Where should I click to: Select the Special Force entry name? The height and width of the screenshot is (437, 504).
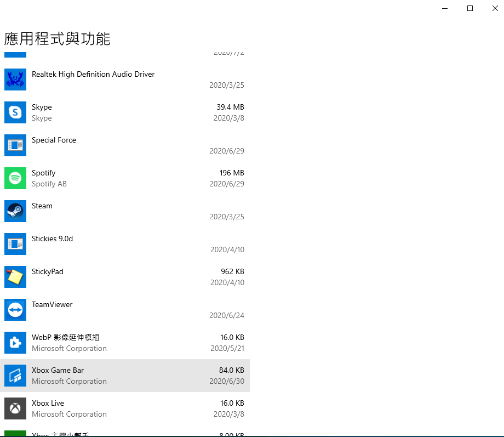(x=54, y=140)
